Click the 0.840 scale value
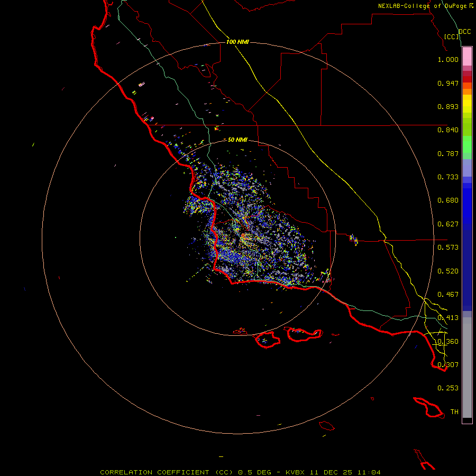The height and width of the screenshot is (476, 476). [448, 130]
